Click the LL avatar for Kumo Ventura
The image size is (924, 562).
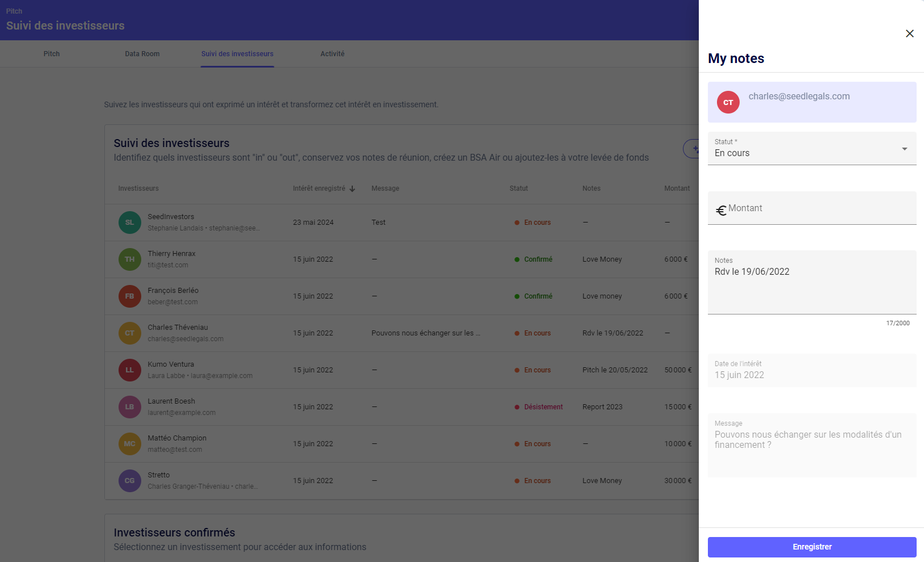point(129,370)
